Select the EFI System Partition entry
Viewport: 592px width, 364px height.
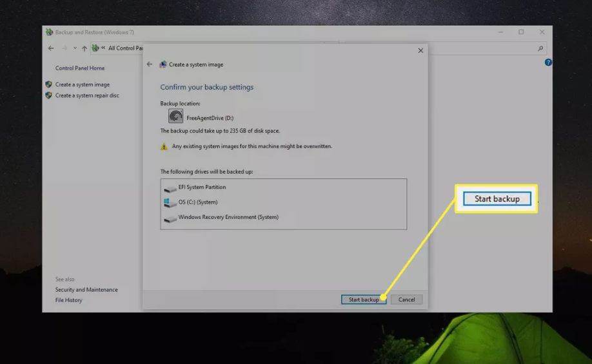[x=202, y=187]
